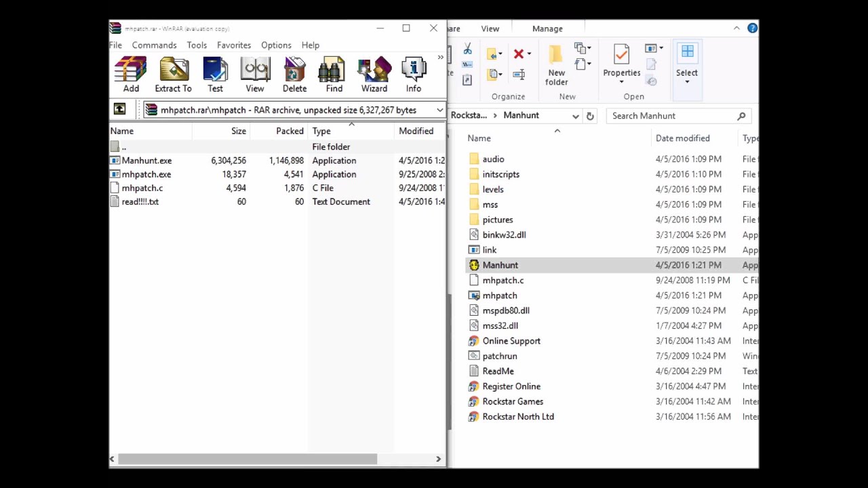Create a New folder in Explorer

pos(556,66)
